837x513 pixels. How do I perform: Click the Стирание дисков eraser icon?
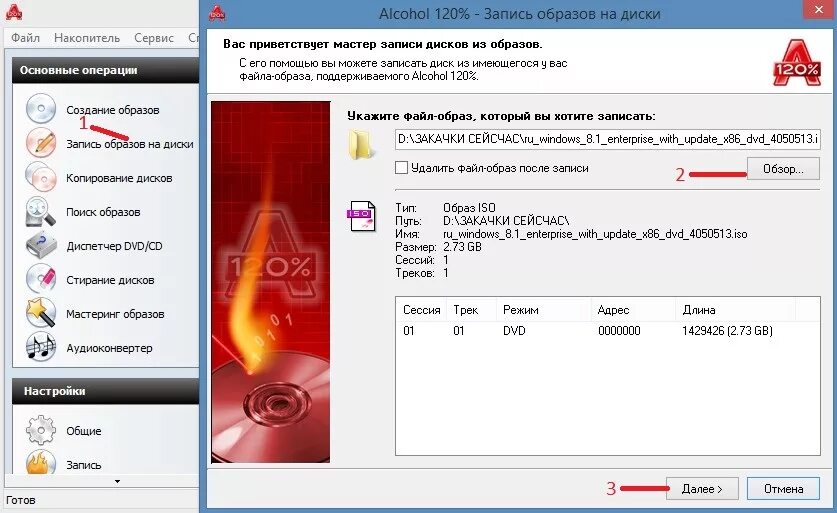point(41,279)
